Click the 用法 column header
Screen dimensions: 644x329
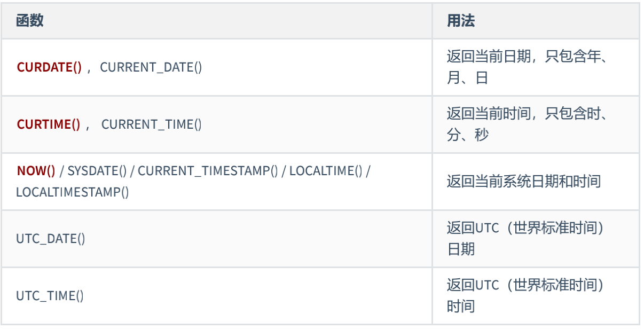tap(461, 21)
